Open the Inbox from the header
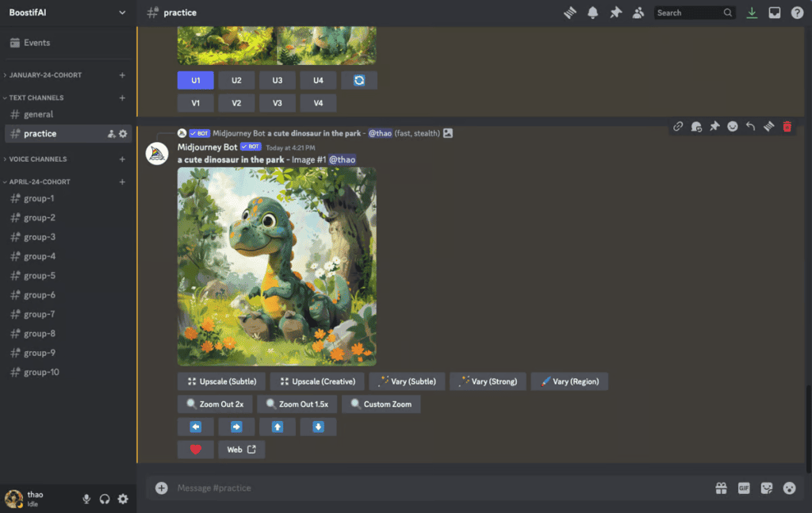 775,13
